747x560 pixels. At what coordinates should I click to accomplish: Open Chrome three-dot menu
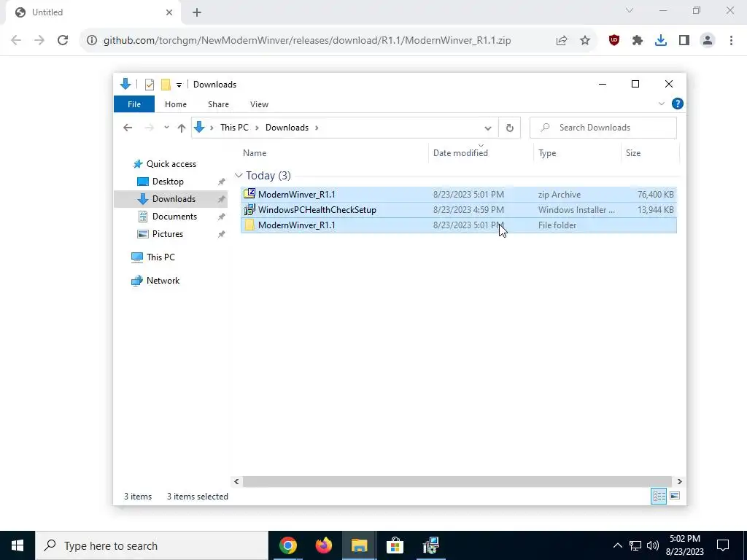pos(731,41)
